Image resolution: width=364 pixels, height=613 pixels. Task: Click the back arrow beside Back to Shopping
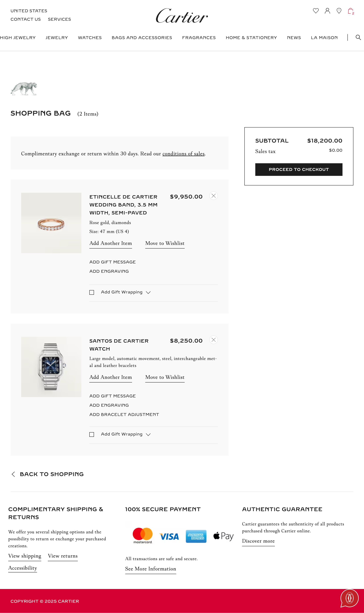pos(14,474)
